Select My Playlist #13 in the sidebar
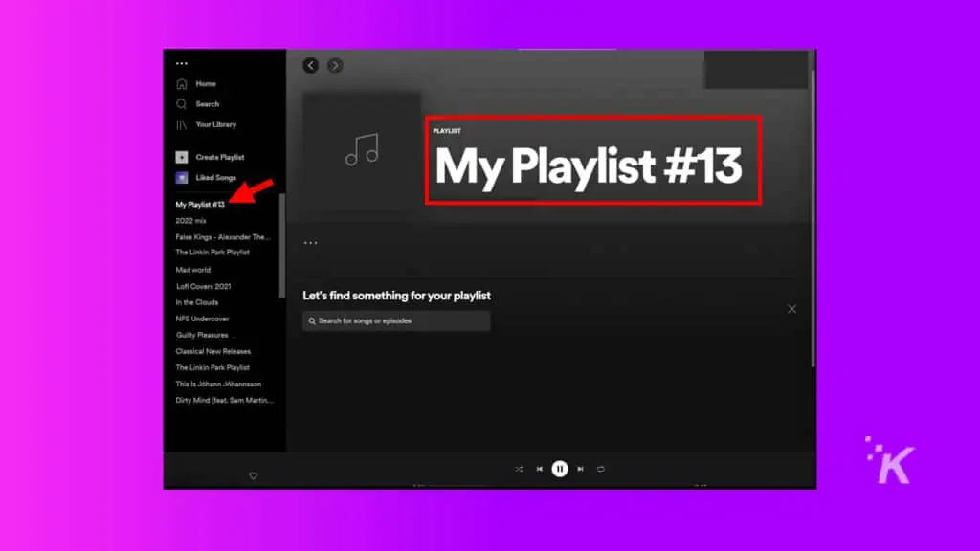 click(200, 205)
